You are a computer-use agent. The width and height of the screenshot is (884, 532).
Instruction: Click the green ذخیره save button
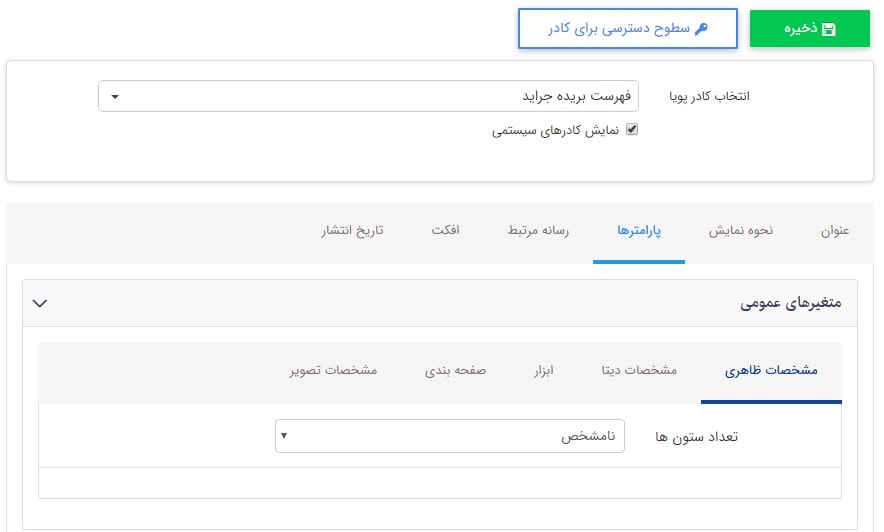[x=810, y=28]
